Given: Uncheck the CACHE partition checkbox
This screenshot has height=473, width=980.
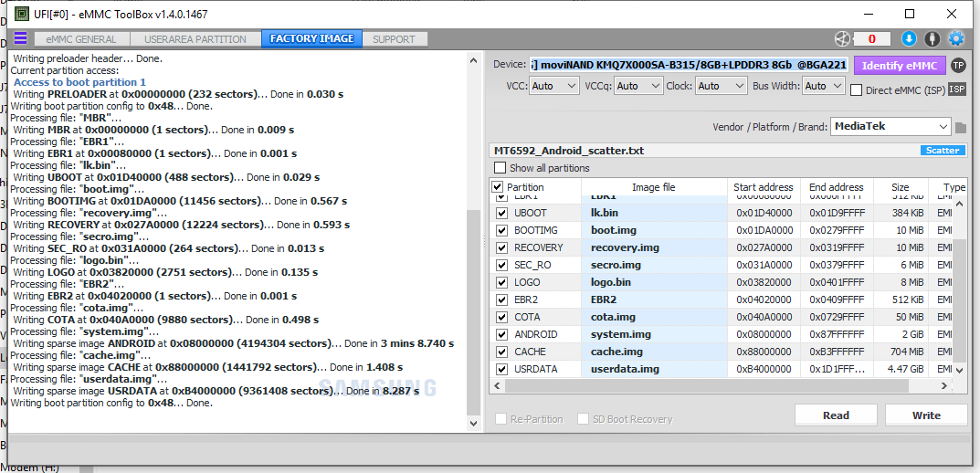Looking at the screenshot, I should (501, 352).
